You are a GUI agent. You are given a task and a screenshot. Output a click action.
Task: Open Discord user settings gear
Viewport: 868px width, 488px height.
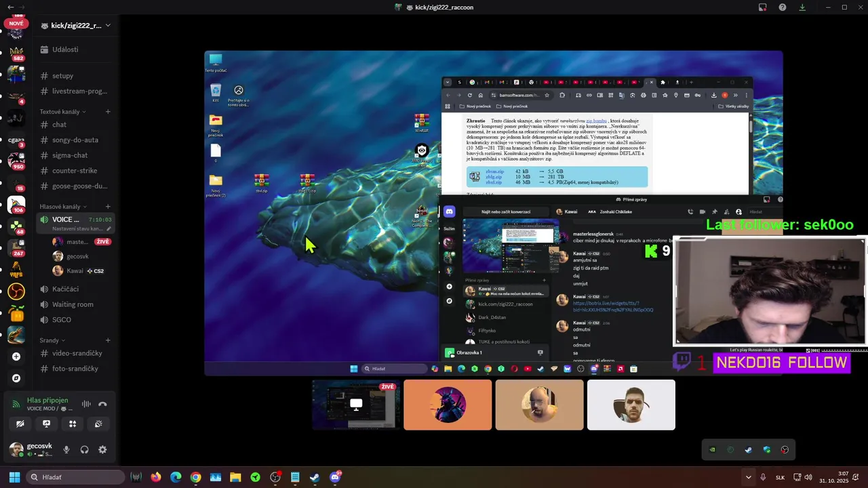(102, 449)
